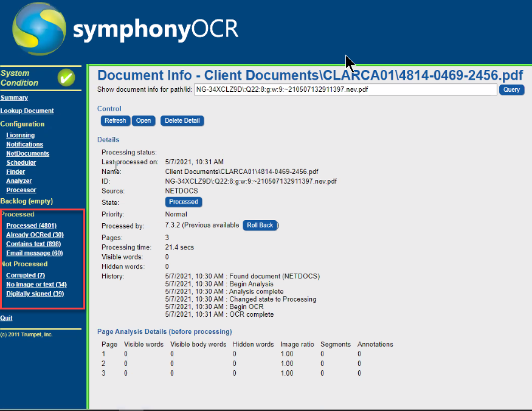Open the Summary link

coord(14,98)
